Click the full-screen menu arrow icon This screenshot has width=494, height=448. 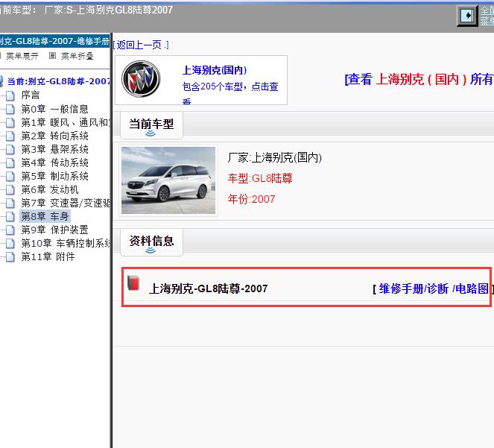pos(467,16)
